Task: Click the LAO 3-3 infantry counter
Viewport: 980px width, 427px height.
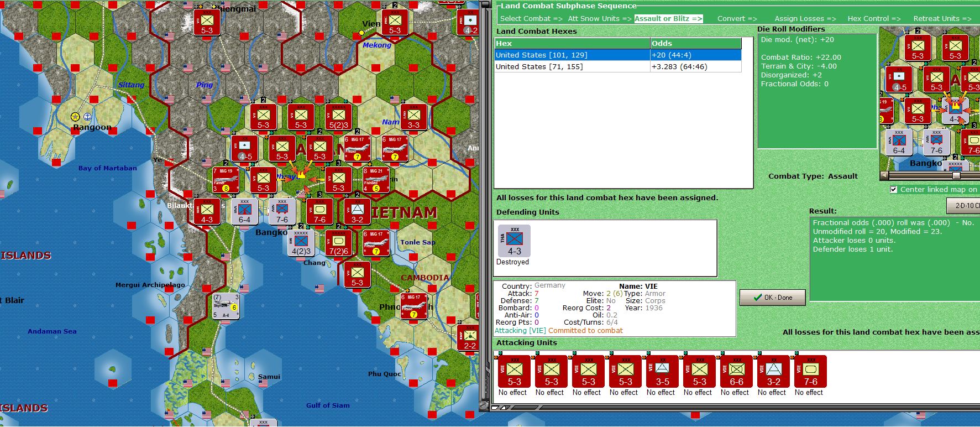Action: [x=413, y=117]
